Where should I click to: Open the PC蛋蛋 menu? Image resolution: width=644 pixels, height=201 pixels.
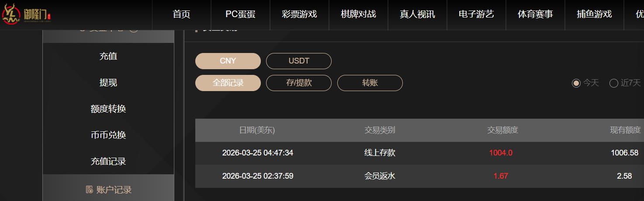240,14
